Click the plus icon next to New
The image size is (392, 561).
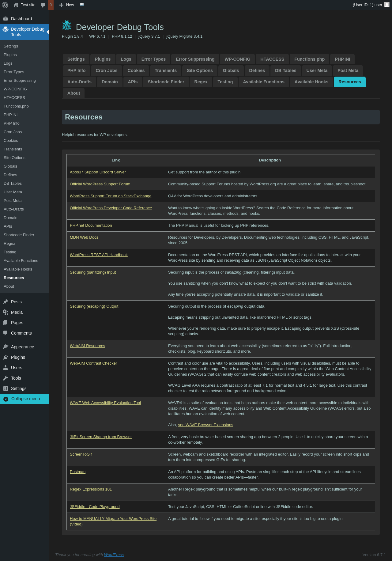pos(61,5)
